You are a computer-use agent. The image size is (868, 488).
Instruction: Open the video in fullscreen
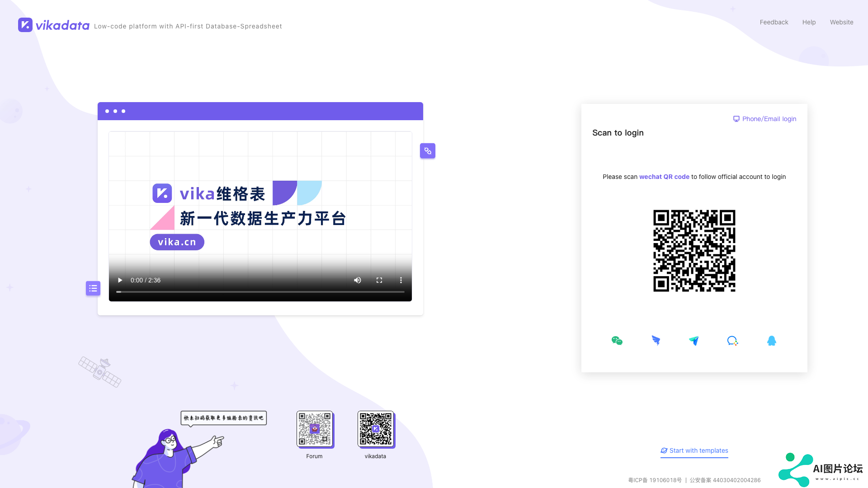pyautogui.click(x=379, y=280)
